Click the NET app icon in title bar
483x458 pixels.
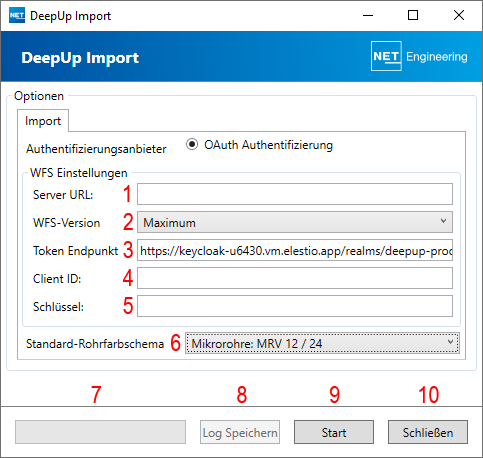17,16
